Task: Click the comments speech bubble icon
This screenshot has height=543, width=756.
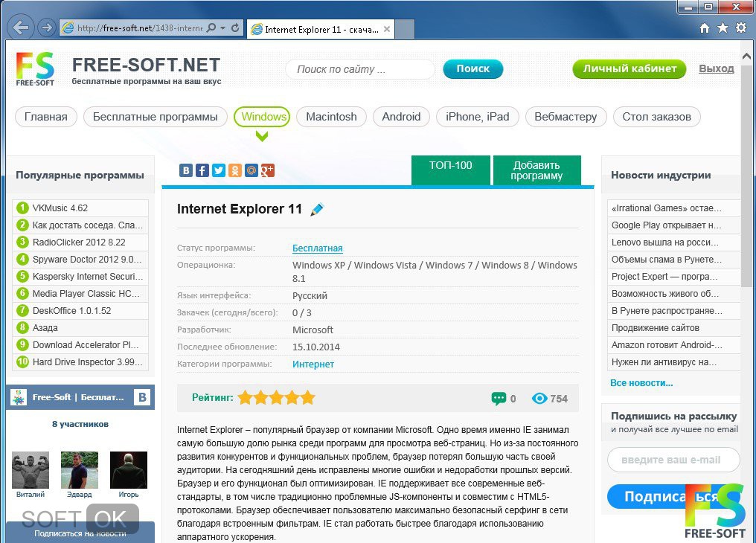Action: (x=499, y=399)
